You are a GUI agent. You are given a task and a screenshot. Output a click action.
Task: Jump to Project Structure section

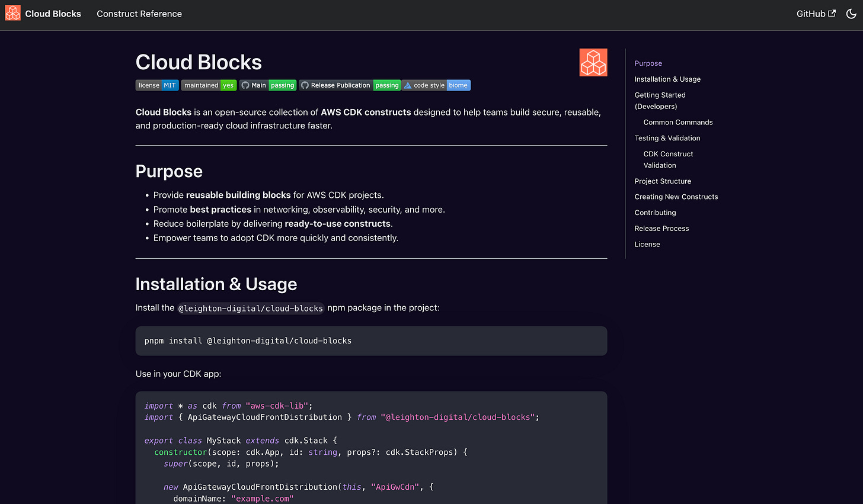coord(663,181)
